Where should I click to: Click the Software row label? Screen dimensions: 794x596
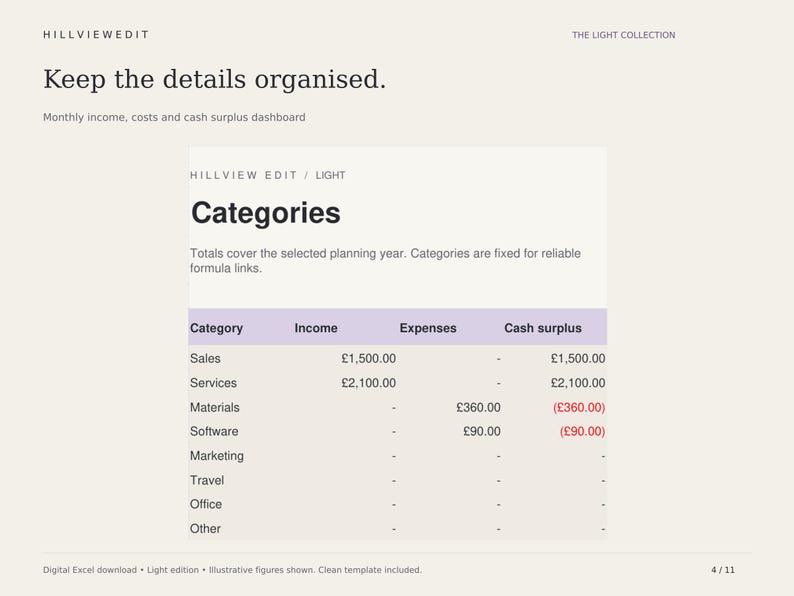[214, 431]
